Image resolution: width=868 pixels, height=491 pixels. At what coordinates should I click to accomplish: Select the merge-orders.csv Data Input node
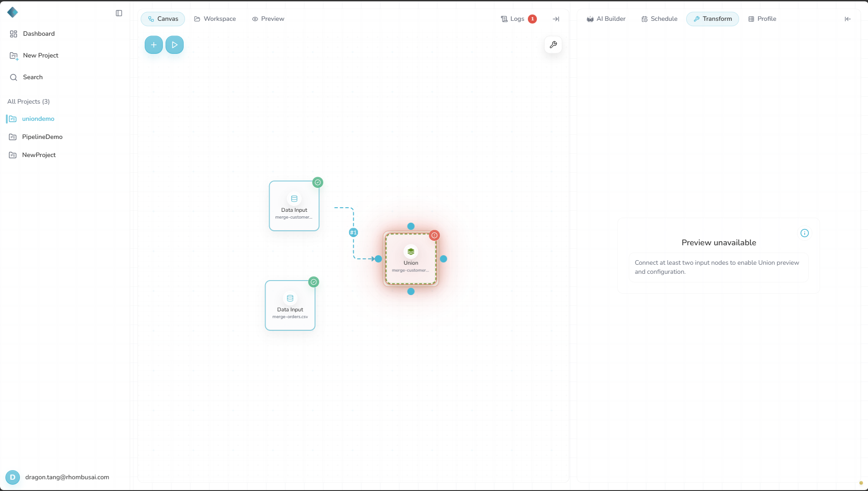pyautogui.click(x=290, y=305)
